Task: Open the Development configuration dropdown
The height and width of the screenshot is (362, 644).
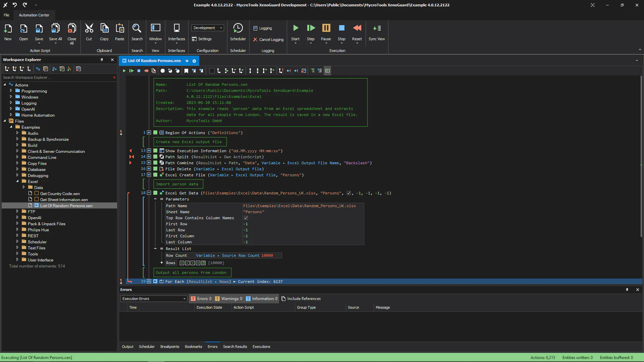Action: click(x=208, y=28)
